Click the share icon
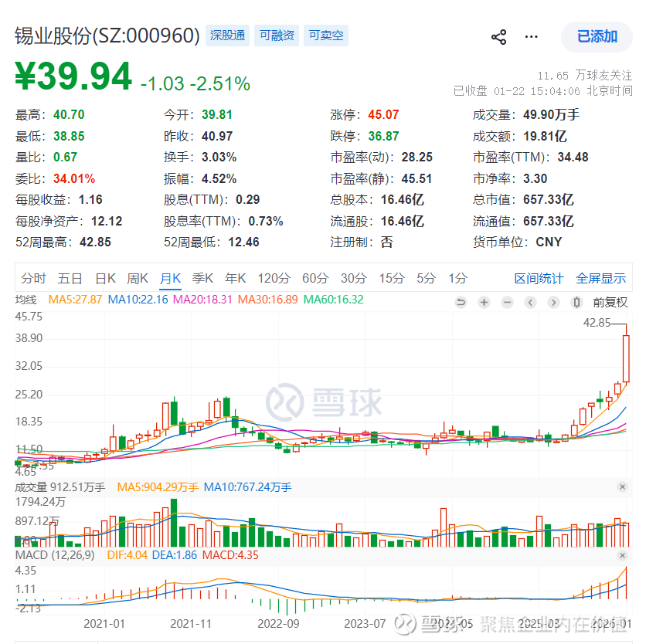Viewport: 646px width, 644px height. (x=498, y=37)
